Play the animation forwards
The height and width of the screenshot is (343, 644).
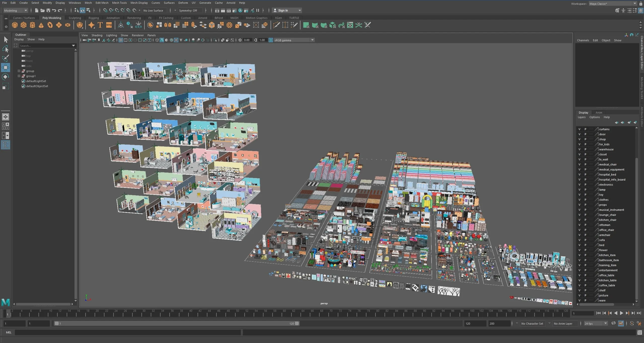click(x=622, y=313)
